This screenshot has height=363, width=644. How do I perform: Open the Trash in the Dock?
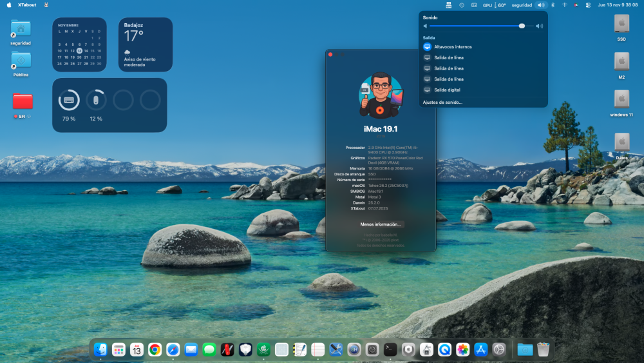pos(543,349)
